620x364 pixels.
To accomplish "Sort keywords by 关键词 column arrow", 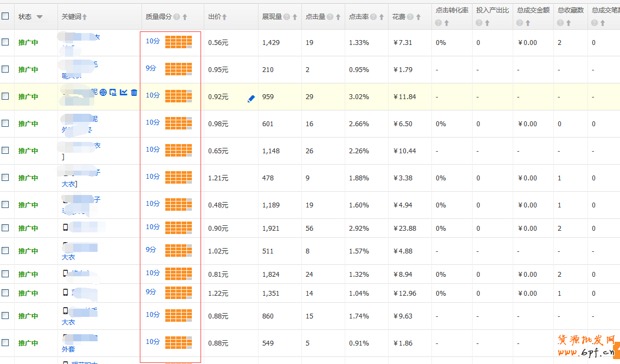I will pyautogui.click(x=85, y=17).
